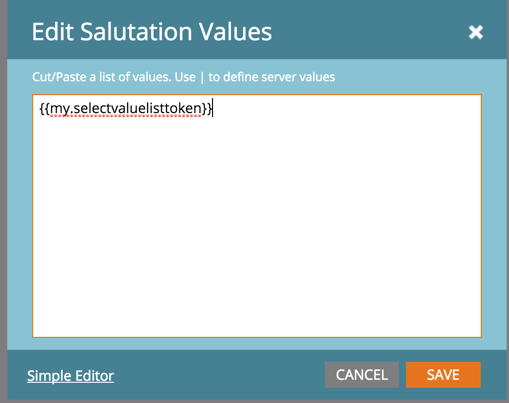This screenshot has width=509, height=403.
Task: Click inside the values list text area
Action: pos(257,216)
